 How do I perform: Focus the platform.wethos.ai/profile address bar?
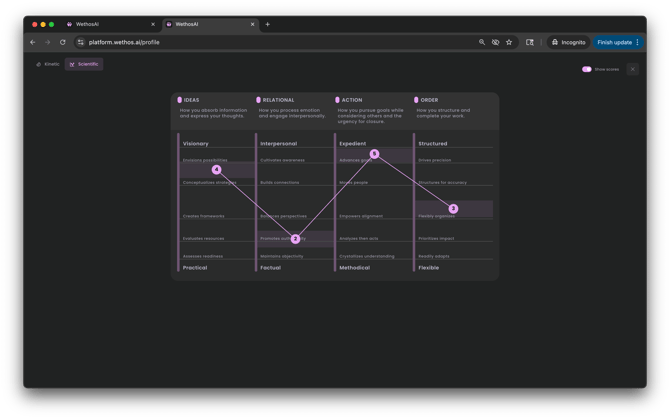tap(250, 42)
